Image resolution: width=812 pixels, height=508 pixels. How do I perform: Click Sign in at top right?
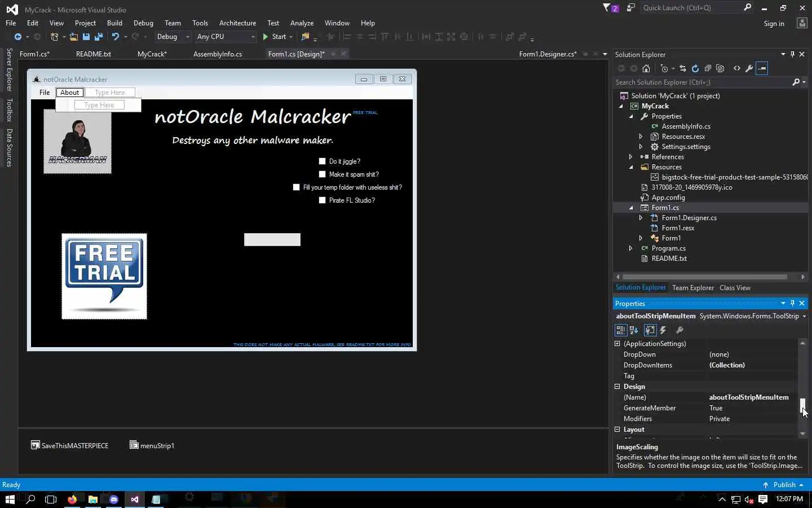(774, 24)
